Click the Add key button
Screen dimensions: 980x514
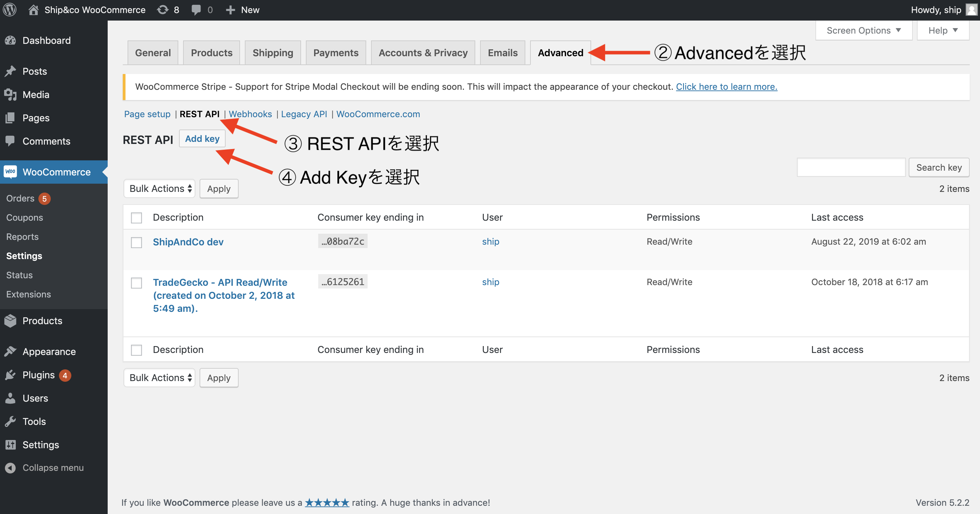point(202,139)
